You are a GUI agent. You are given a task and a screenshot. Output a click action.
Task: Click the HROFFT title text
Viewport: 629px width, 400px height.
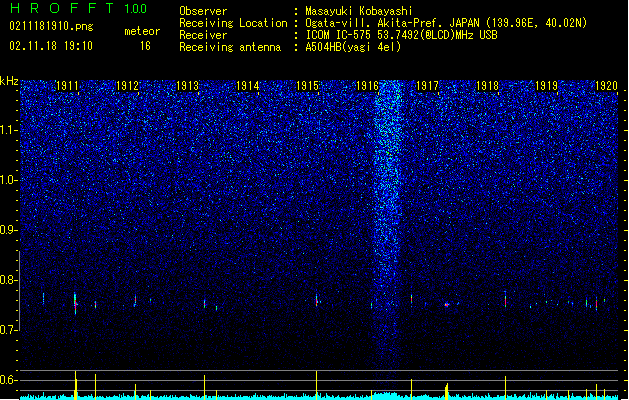(62, 8)
